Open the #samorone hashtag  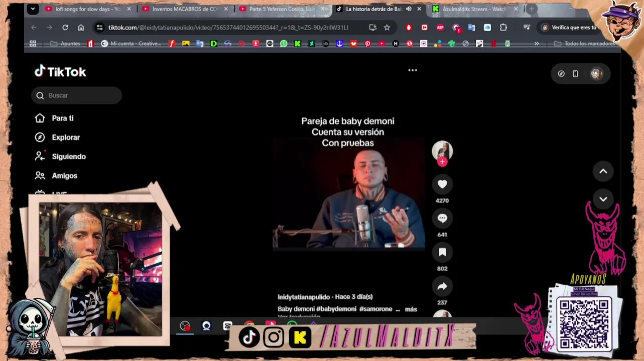point(375,309)
